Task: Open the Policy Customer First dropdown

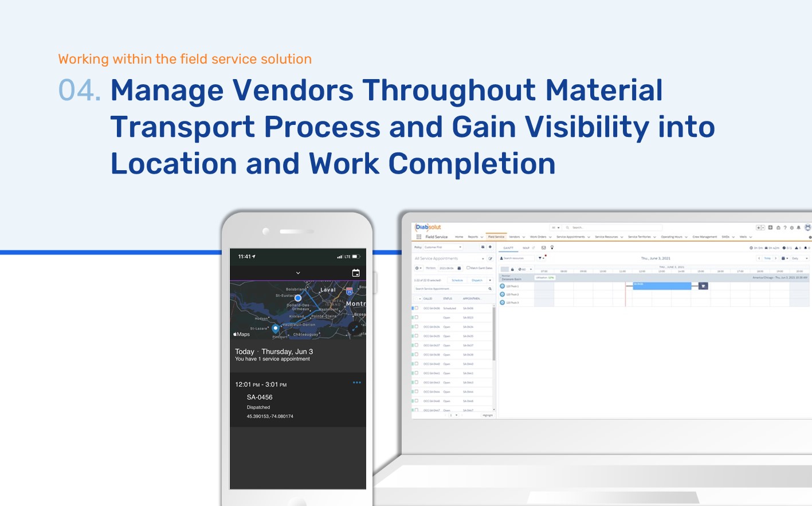Action: click(x=442, y=247)
